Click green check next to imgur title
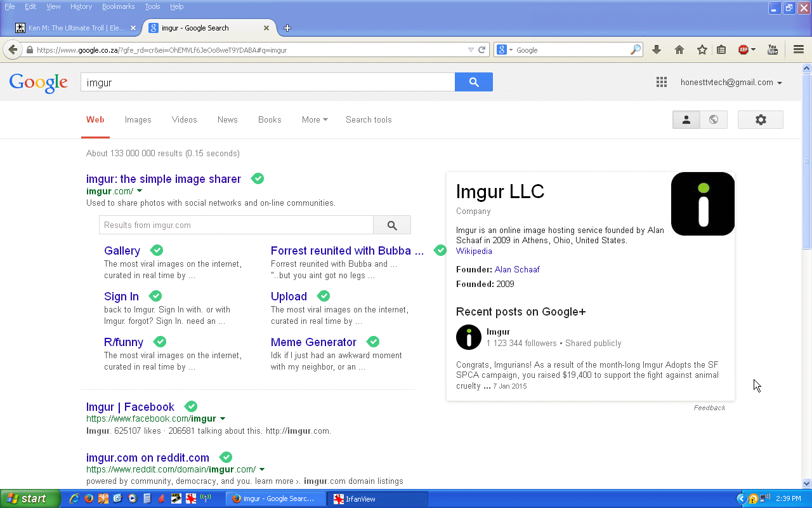Screen dimensions: 812x508 coord(258,178)
